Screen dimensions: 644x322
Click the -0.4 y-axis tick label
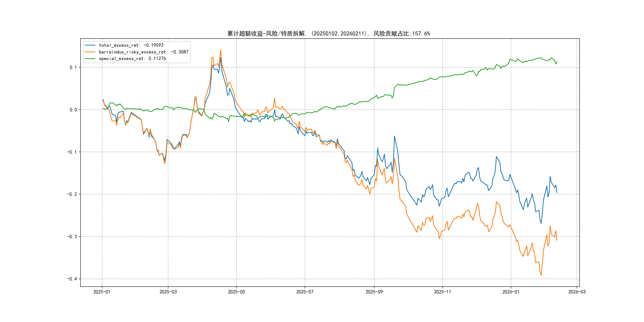point(72,279)
